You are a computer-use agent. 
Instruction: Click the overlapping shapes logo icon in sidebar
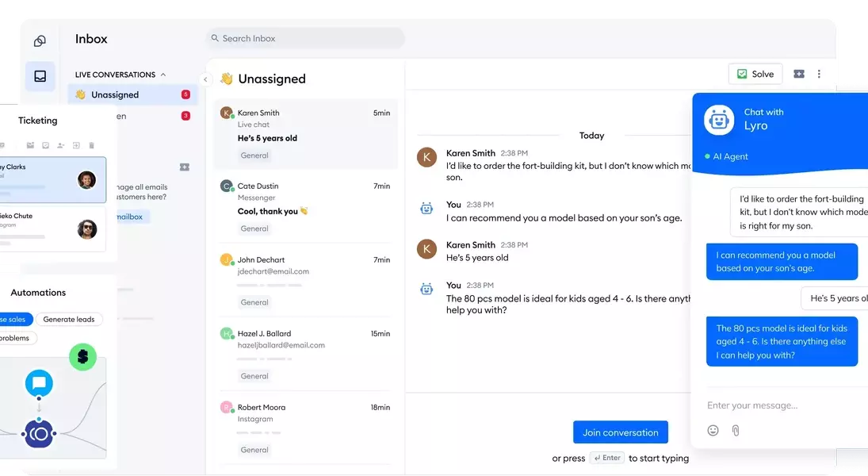coord(40,41)
